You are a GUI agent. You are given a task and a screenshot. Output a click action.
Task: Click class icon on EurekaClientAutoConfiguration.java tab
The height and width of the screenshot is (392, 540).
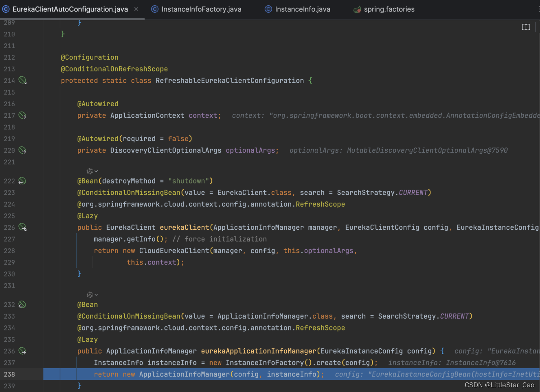click(6, 9)
